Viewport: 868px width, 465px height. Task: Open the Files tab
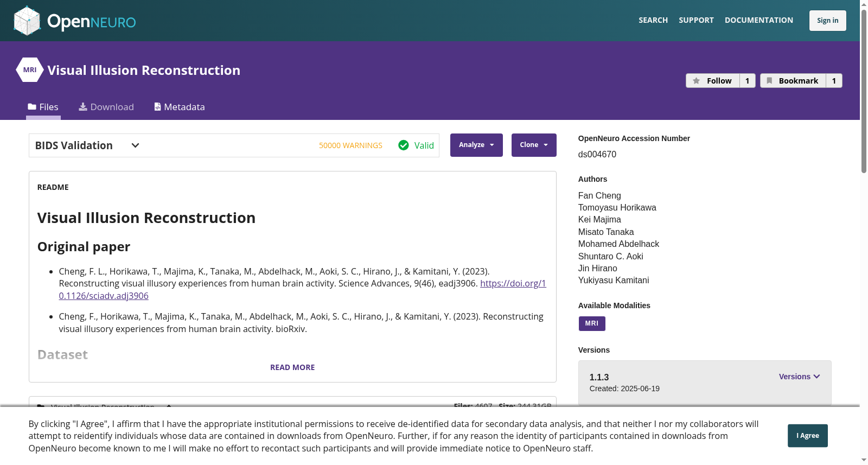tap(43, 107)
